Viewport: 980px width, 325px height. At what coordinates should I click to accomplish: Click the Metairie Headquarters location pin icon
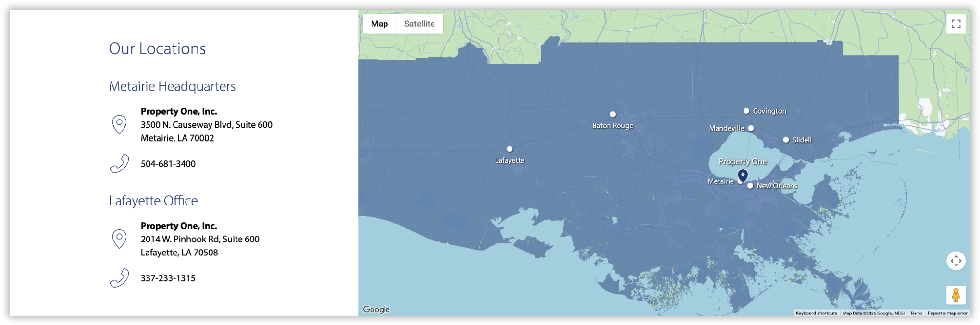(119, 124)
